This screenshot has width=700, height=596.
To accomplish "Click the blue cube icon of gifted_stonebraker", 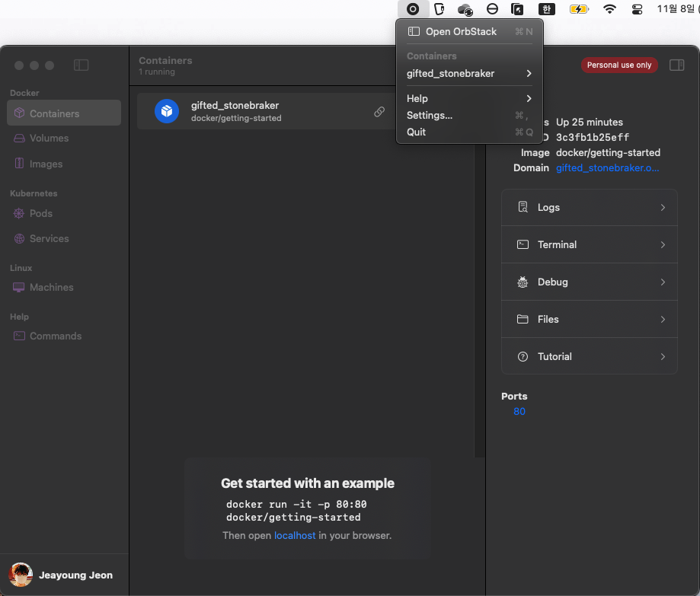I will click(167, 111).
